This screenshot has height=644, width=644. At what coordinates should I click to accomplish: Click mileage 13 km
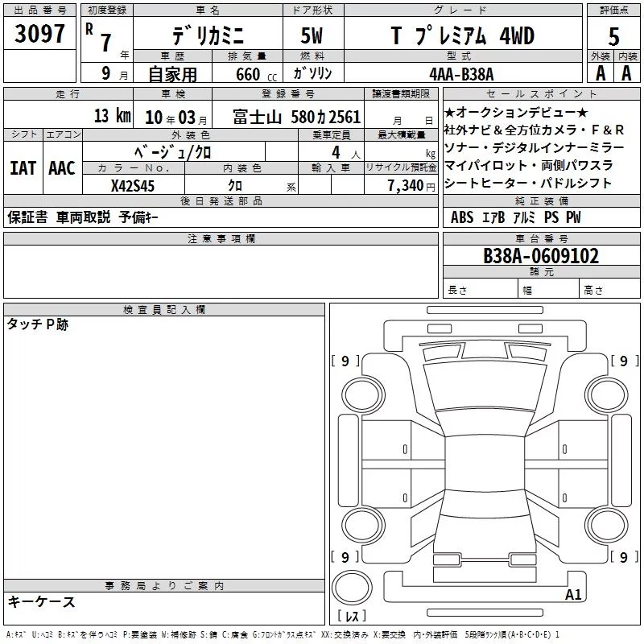click(113, 116)
